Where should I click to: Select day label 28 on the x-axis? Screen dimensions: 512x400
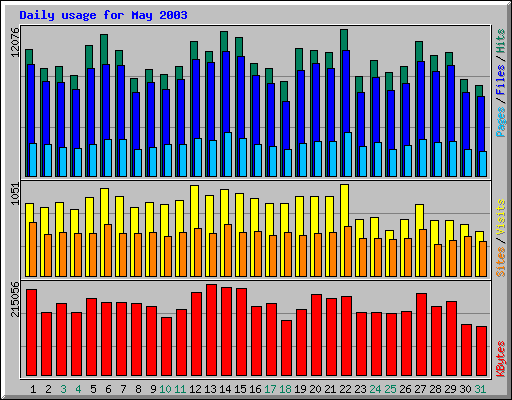435,389
